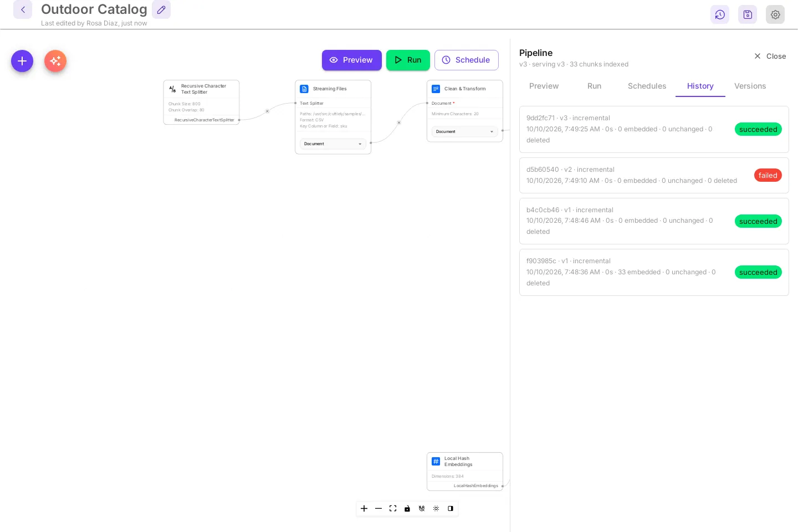
Task: Click the Recursive Character Text Splitter icon
Action: 172,89
